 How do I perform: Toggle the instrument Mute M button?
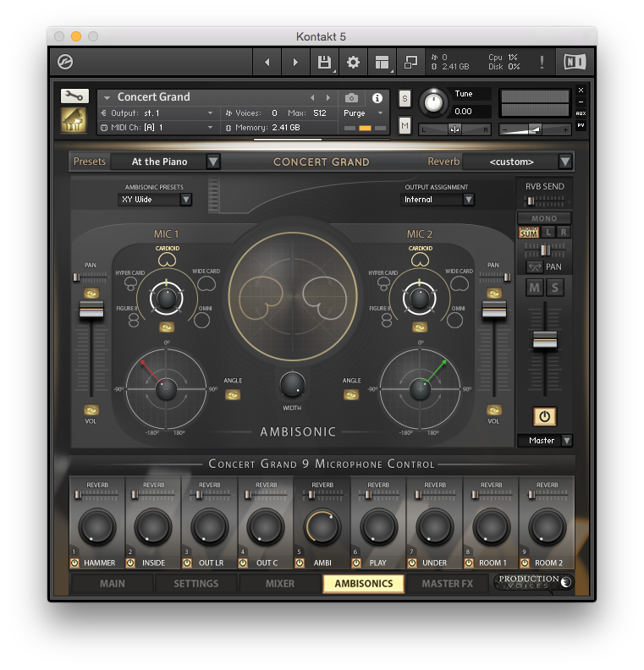coord(405,125)
